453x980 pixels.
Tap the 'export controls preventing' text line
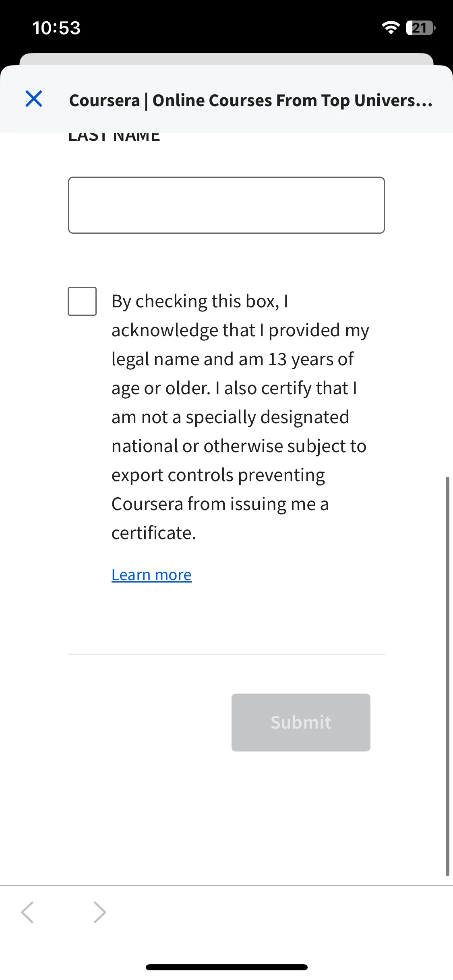(218, 475)
